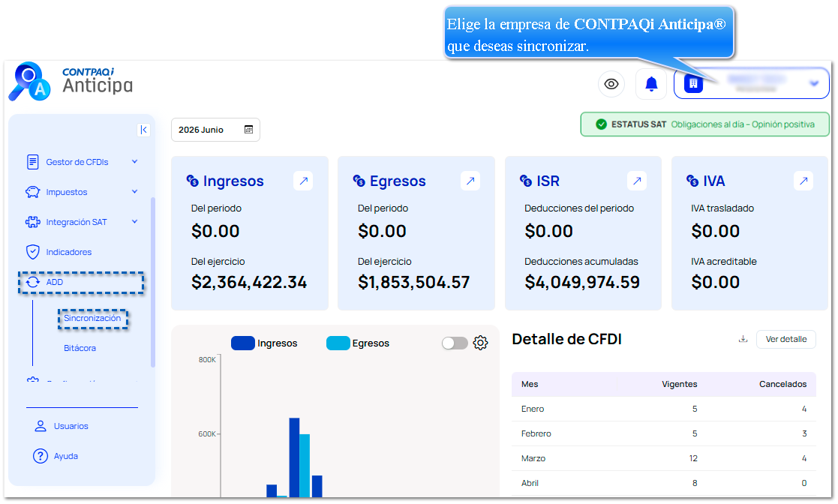This screenshot has height=504, width=838.
Task: Toggle Ingresos legend series in chart
Action: click(264, 343)
